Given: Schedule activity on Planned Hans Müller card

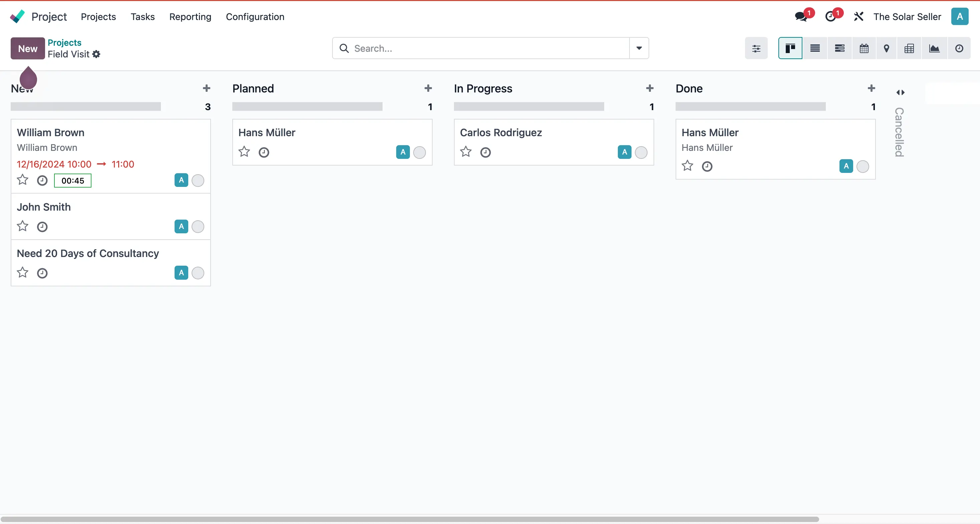Looking at the screenshot, I should click(x=264, y=152).
